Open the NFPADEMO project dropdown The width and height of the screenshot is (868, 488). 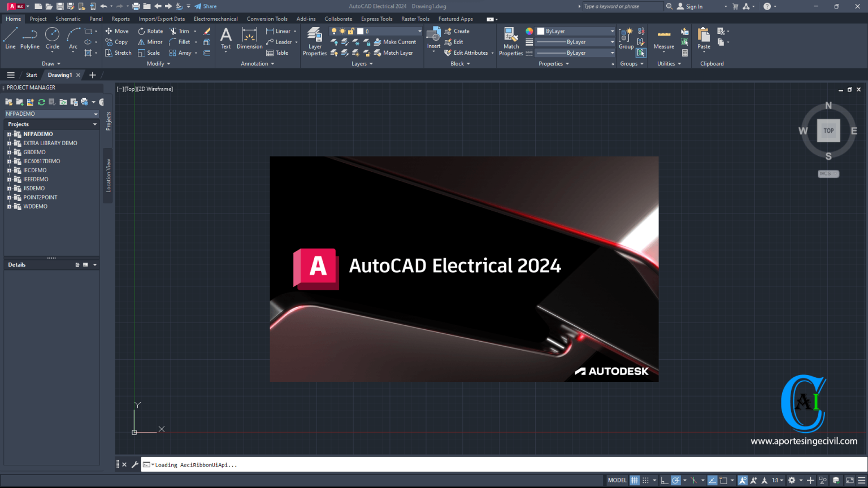(96, 114)
